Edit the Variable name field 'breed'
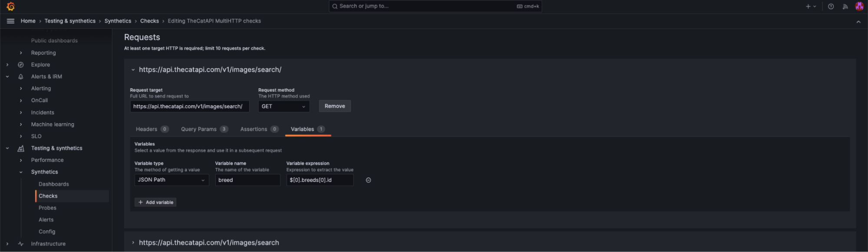Image resolution: width=868 pixels, height=252 pixels. pyautogui.click(x=248, y=180)
